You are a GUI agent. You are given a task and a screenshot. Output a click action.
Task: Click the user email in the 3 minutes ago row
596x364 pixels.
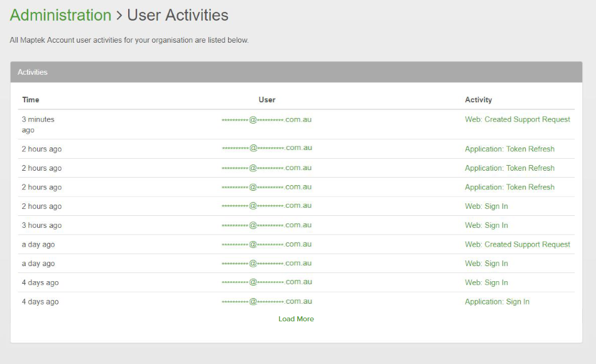266,119
